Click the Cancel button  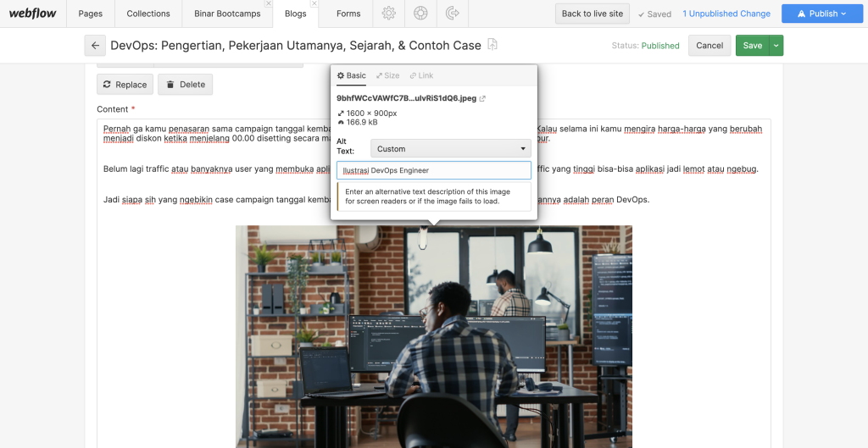point(709,46)
